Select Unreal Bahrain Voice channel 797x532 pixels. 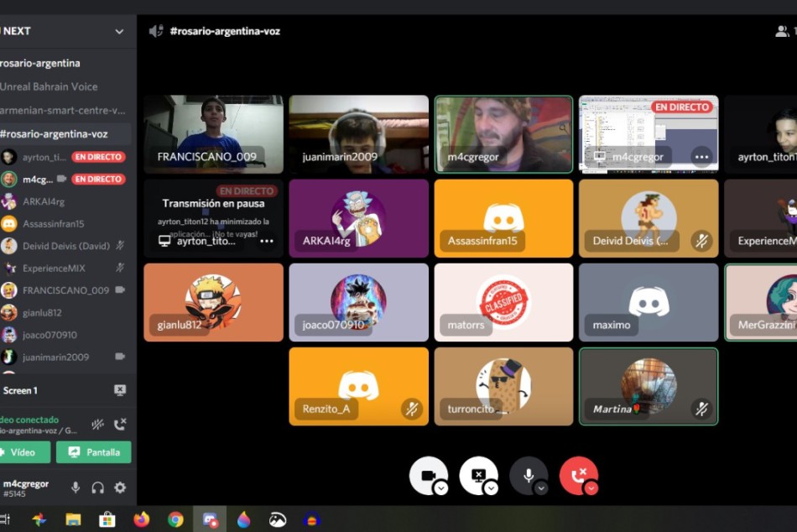click(49, 86)
